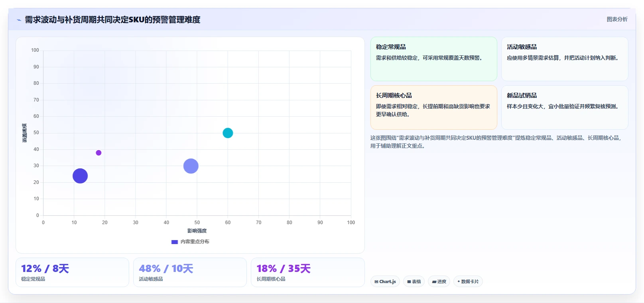This screenshot has width=644, height=303.
Task: Click the 影响强度 x-axis title
Action: (x=197, y=231)
